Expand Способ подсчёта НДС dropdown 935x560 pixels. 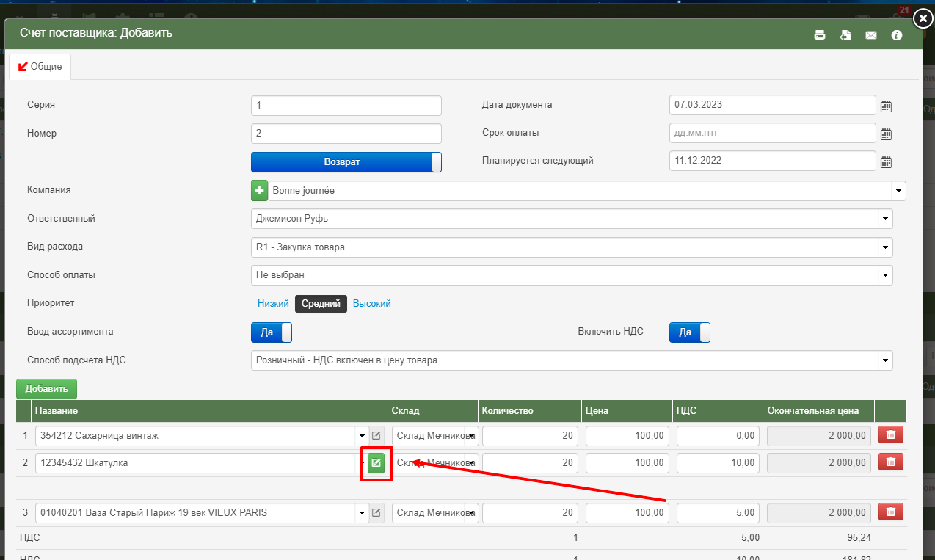click(886, 360)
